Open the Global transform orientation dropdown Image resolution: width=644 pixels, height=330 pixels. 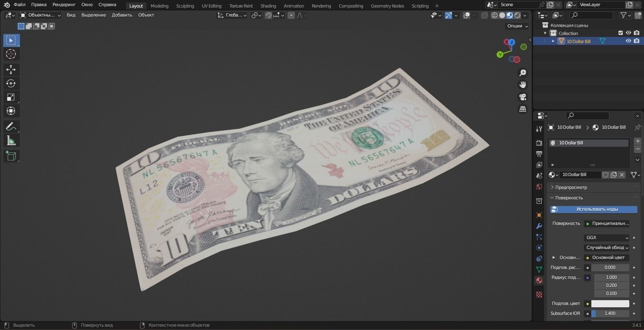click(232, 15)
